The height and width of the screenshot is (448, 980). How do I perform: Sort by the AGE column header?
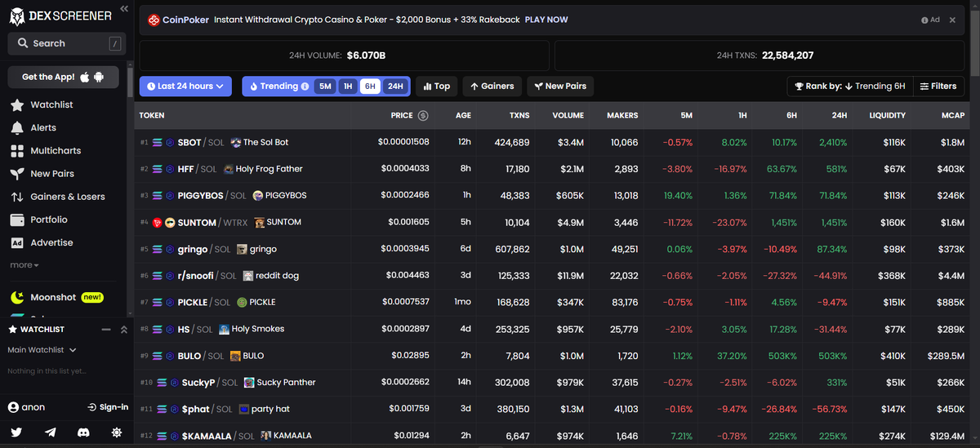[463, 115]
